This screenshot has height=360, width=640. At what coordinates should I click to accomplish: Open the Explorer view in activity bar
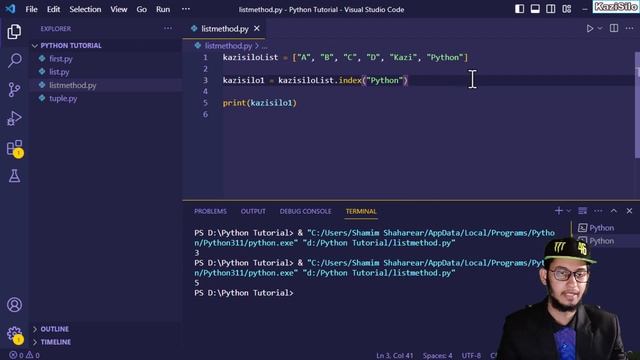14,32
